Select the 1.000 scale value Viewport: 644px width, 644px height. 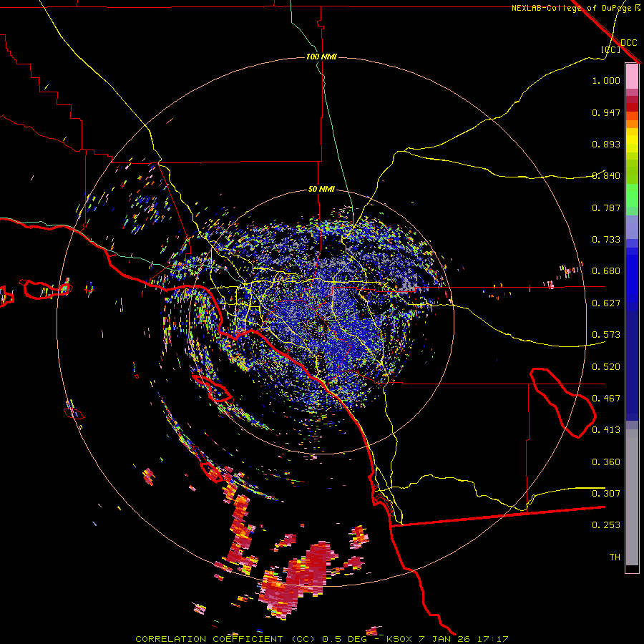(606, 81)
